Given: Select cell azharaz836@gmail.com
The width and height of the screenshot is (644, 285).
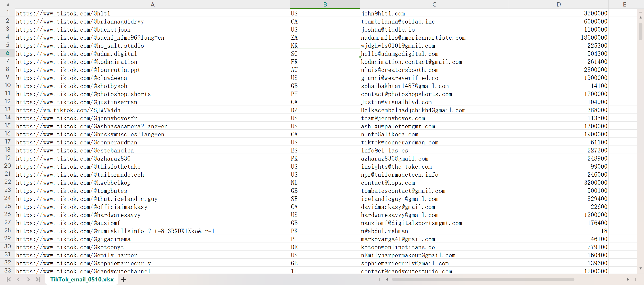Looking at the screenshot, I should tap(434, 158).
